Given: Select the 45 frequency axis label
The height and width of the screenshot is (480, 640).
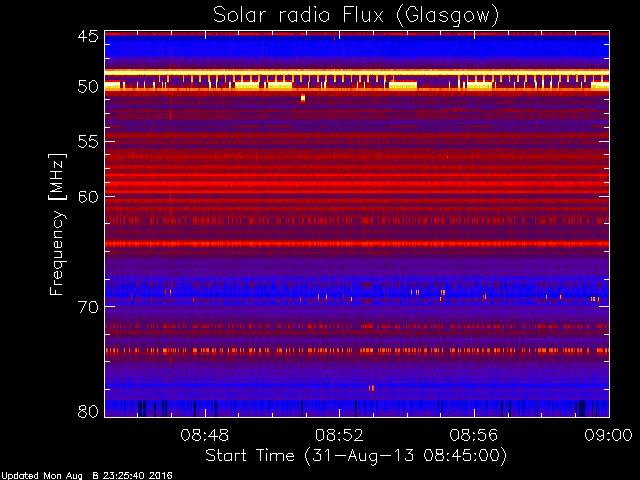Looking at the screenshot, I should 88,37.
